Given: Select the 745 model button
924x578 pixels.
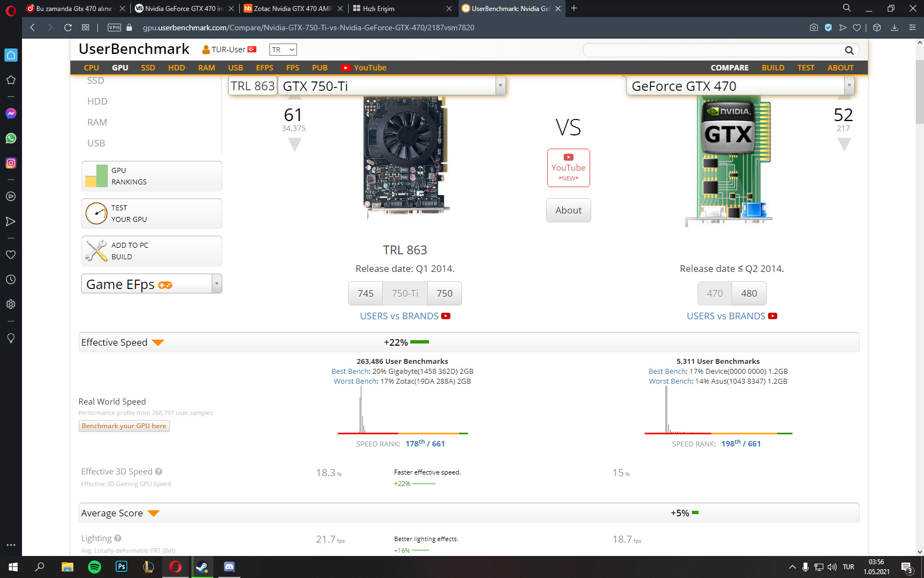Looking at the screenshot, I should point(366,293).
